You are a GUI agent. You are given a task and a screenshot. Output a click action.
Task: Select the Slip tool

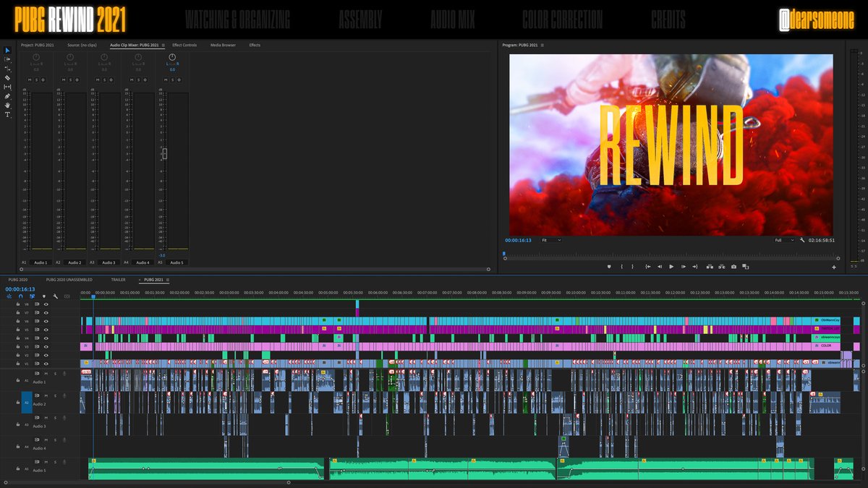7,87
